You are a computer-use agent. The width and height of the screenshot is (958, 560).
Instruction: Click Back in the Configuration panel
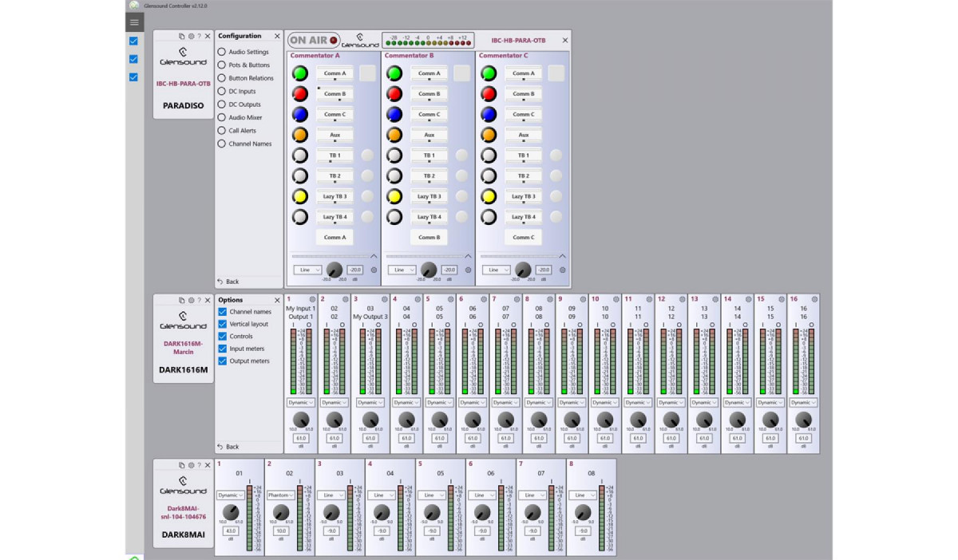coord(228,282)
